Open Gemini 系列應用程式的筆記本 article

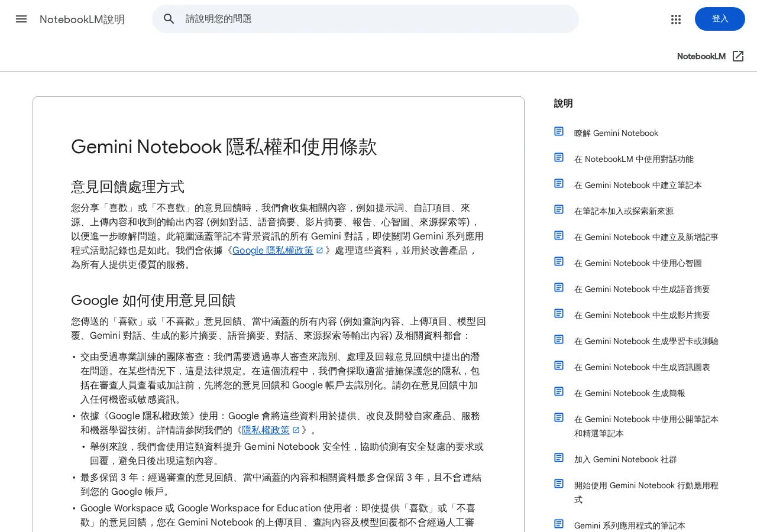pos(630,525)
